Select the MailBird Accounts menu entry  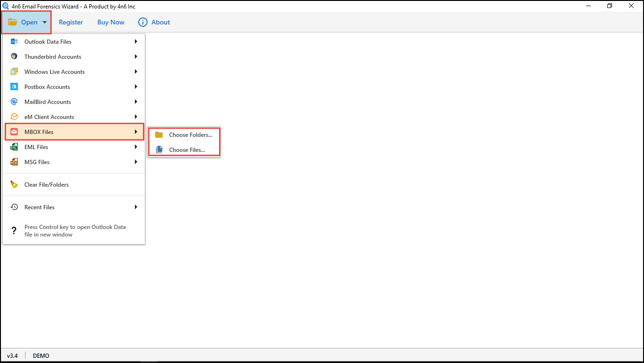coord(74,102)
